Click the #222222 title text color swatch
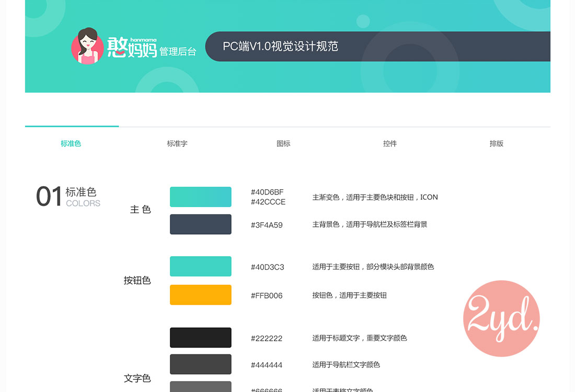This screenshot has height=392, width=575. [200, 338]
